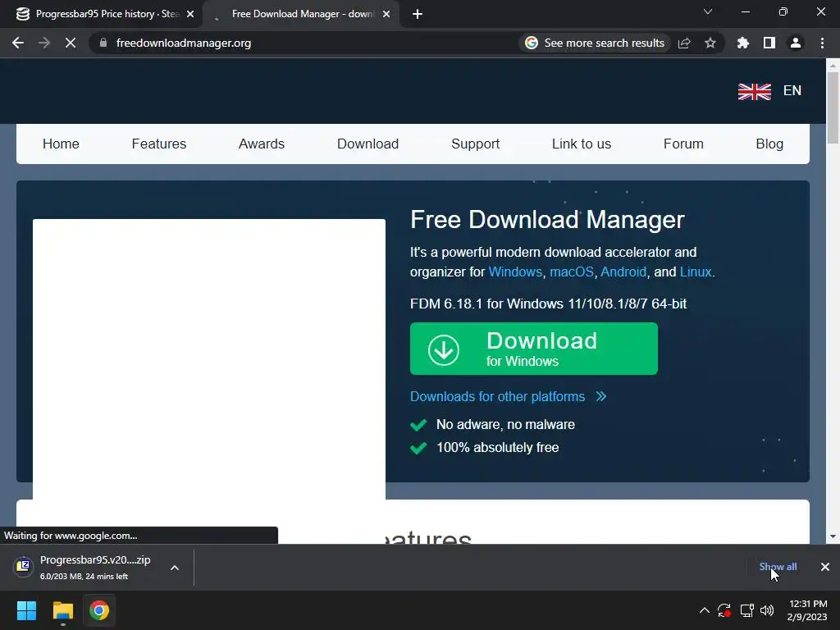
Task: Open the Link to us page
Action: 582,144
